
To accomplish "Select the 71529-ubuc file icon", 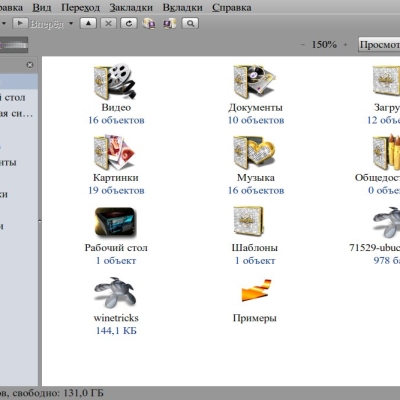I will pyautogui.click(x=387, y=223).
